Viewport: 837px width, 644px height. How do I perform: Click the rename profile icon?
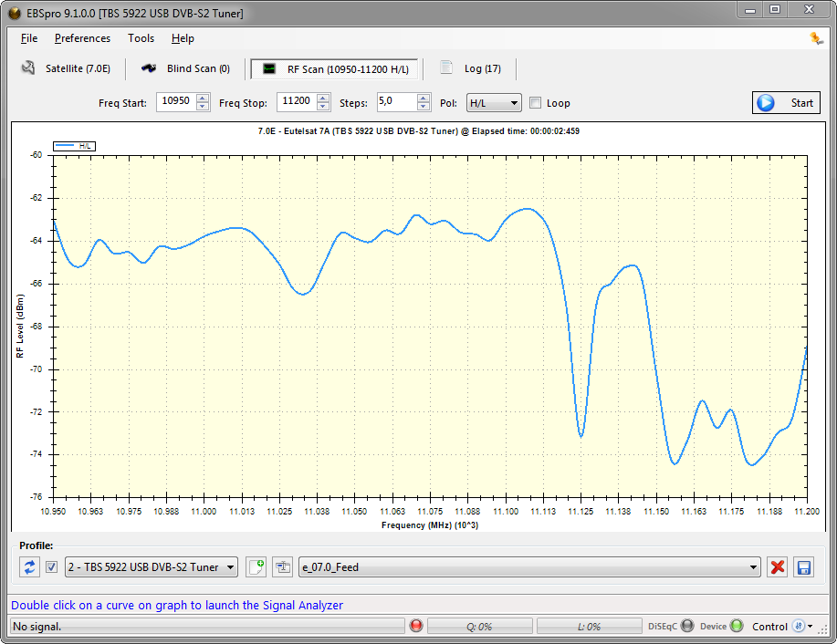point(282,566)
